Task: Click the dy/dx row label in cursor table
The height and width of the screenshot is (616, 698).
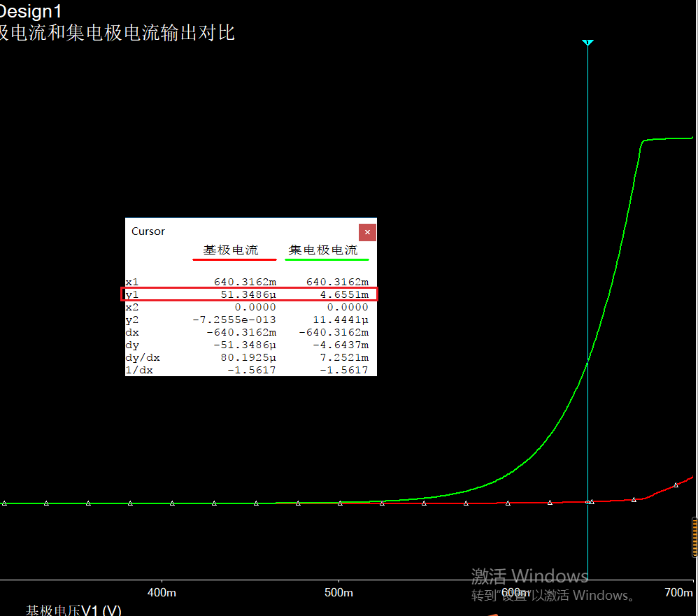Action: (143, 357)
